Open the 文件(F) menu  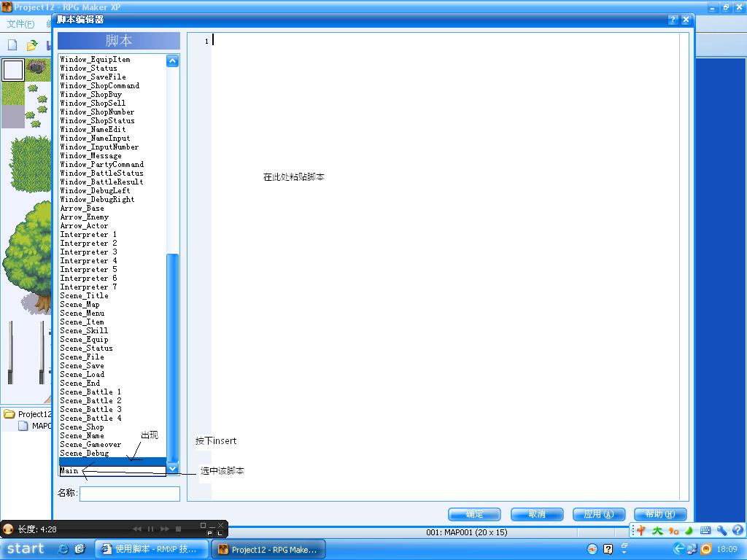pos(20,24)
